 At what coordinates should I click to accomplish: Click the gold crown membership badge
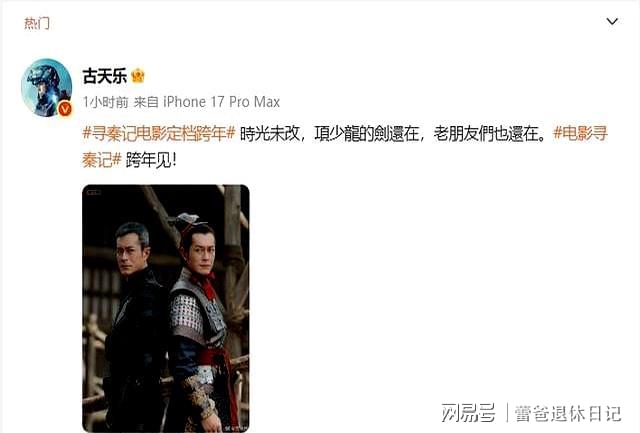(138, 76)
